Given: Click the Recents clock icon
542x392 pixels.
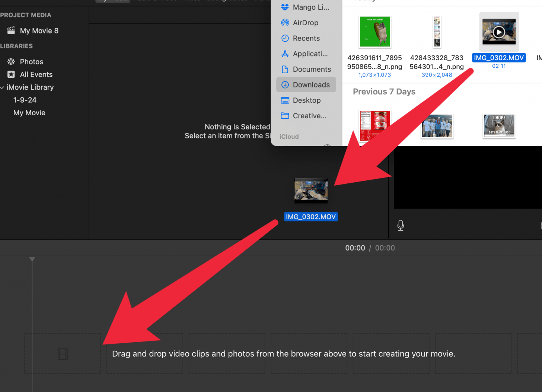Looking at the screenshot, I should point(285,38).
